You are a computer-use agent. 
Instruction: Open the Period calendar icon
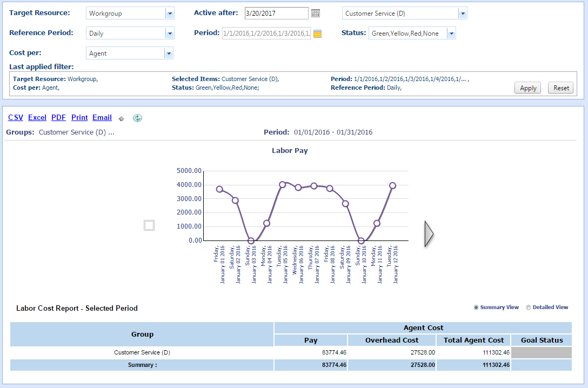click(x=318, y=34)
